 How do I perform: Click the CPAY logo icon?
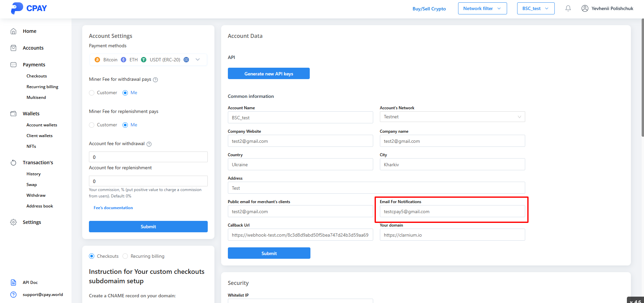[17, 8]
